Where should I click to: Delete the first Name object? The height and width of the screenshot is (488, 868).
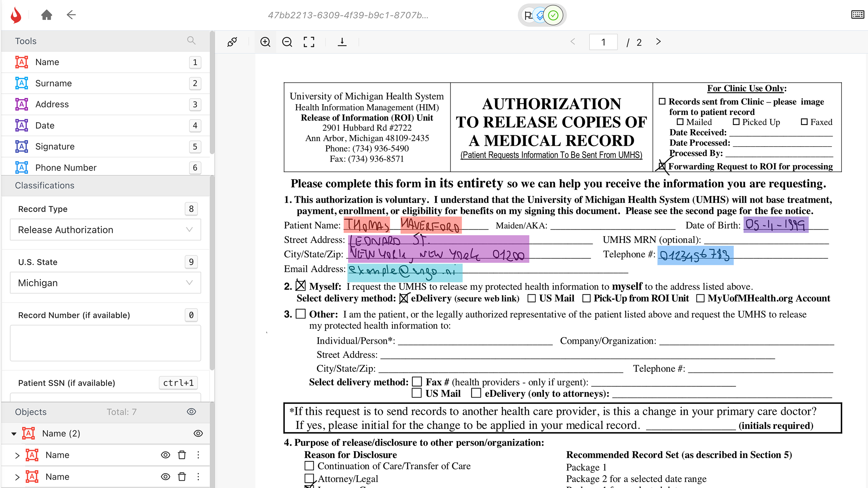[182, 455]
